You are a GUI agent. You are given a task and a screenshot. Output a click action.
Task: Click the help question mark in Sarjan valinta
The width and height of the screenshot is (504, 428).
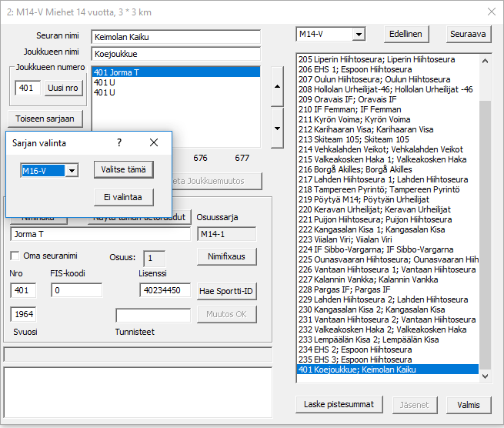coord(118,142)
